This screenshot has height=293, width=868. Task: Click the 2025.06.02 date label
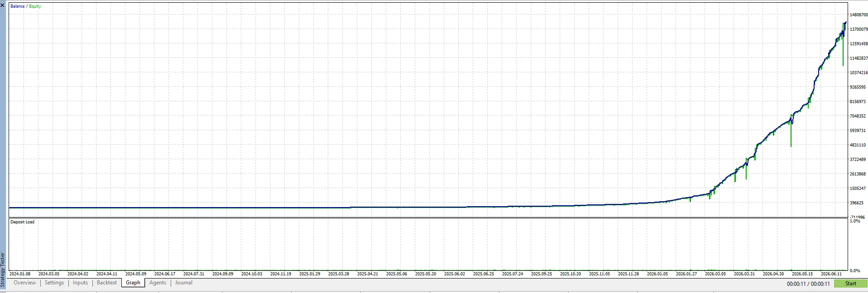click(455, 274)
